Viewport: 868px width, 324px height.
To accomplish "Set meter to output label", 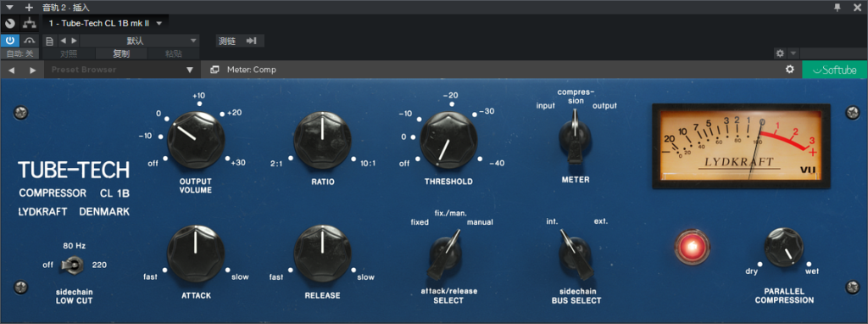I will click(604, 106).
